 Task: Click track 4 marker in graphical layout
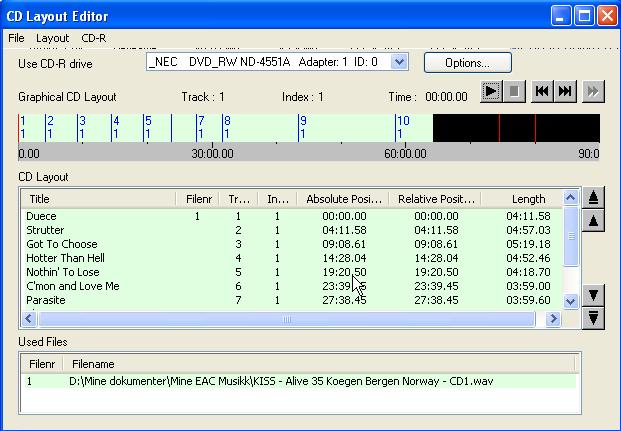pos(115,128)
